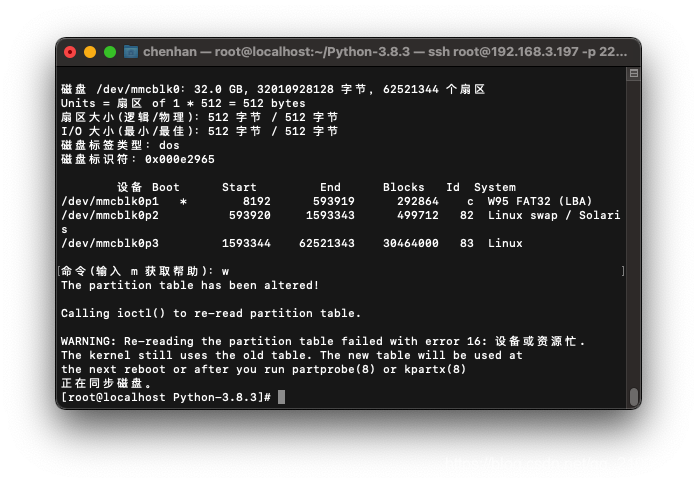
Task: Click the sector size 扇区大小 line
Action: pyautogui.click(x=200, y=117)
